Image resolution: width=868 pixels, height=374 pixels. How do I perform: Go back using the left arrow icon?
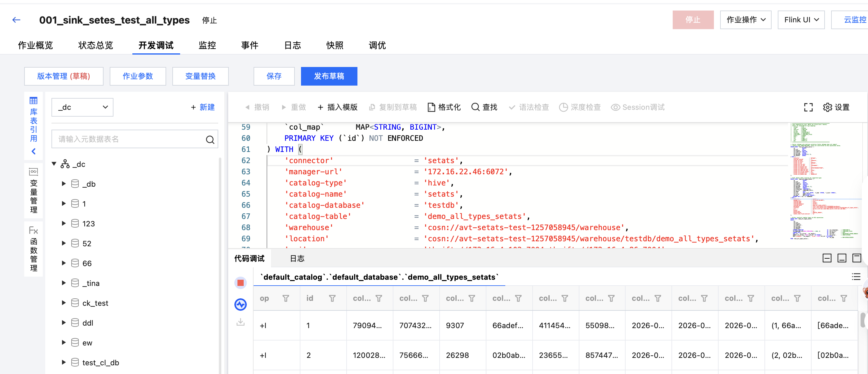(16, 20)
